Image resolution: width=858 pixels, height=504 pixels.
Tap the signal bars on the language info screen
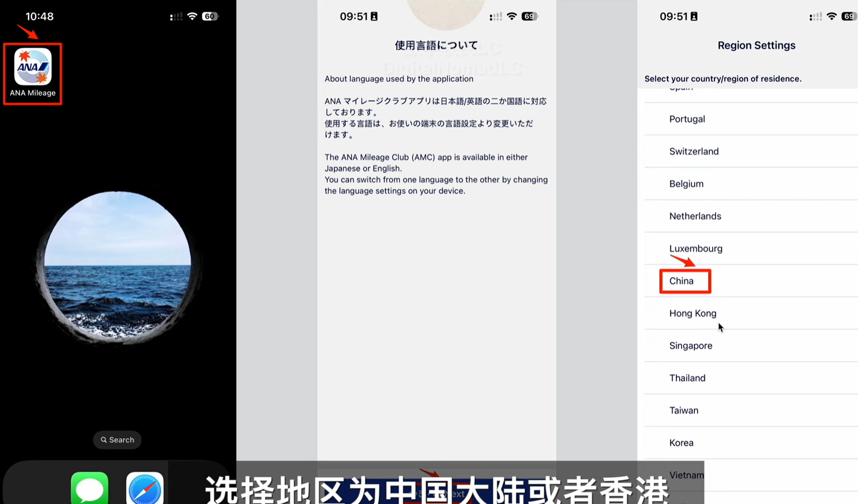tap(495, 17)
